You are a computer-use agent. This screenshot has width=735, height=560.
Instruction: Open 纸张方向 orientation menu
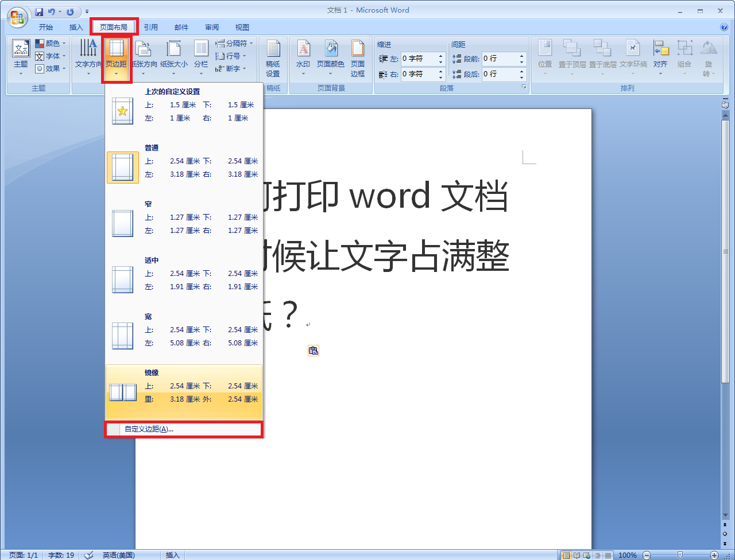point(144,57)
